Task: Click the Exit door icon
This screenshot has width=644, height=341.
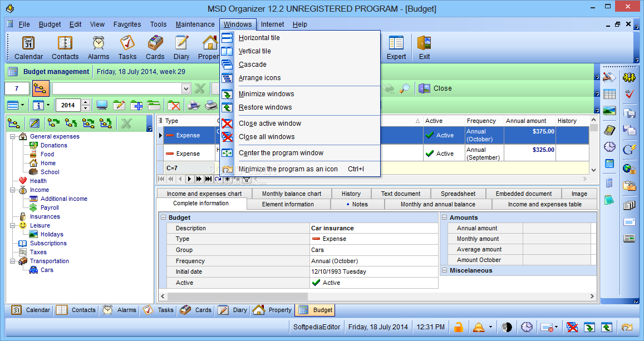Action: tap(424, 48)
